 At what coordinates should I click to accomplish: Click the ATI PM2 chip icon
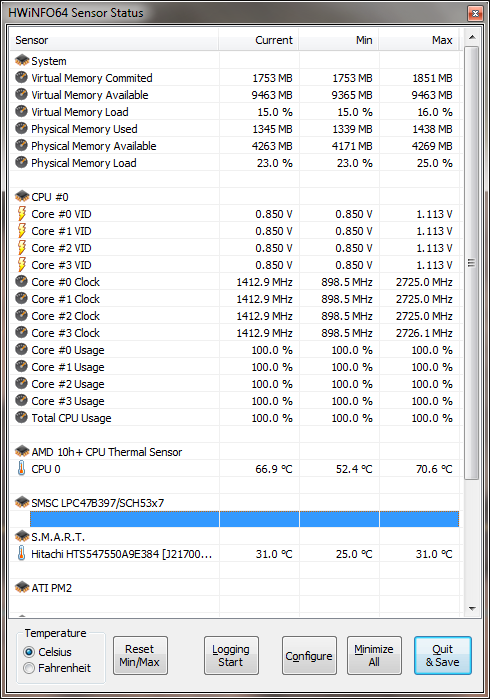click(x=22, y=588)
